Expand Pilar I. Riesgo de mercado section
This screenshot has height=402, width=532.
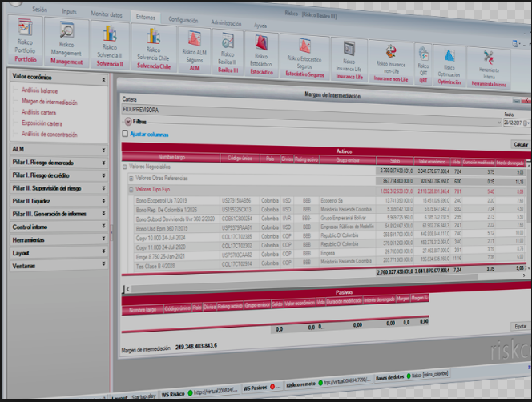[x=103, y=163]
